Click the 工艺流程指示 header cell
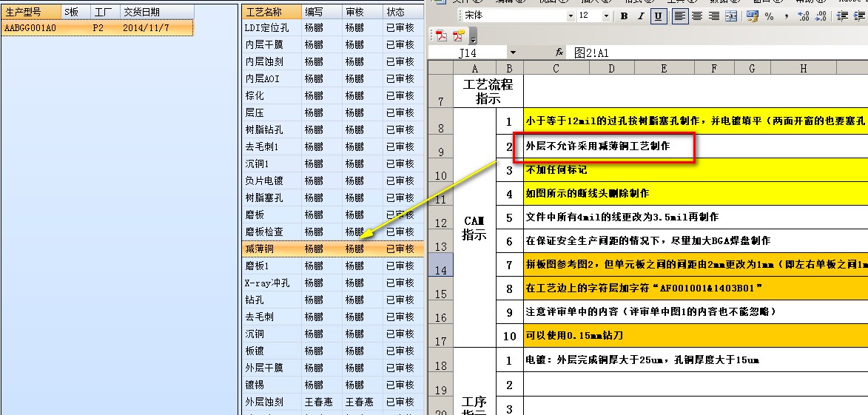 point(488,91)
